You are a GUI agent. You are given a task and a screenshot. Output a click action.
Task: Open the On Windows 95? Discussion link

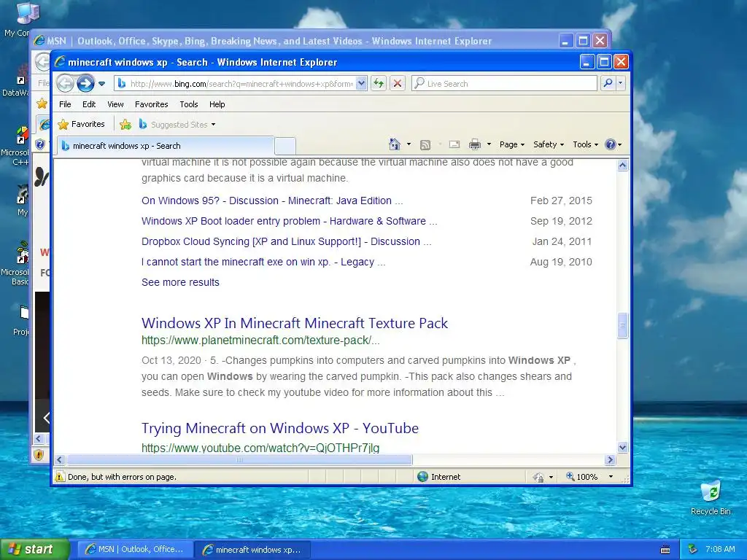271,201
